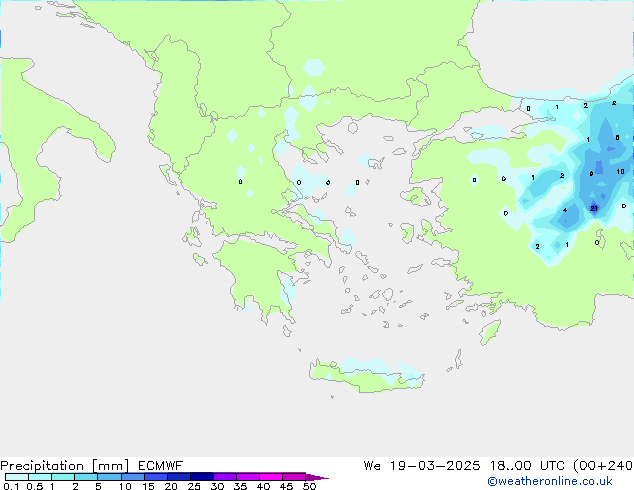
Task: Select the legend number label '35'
Action: pos(240,486)
